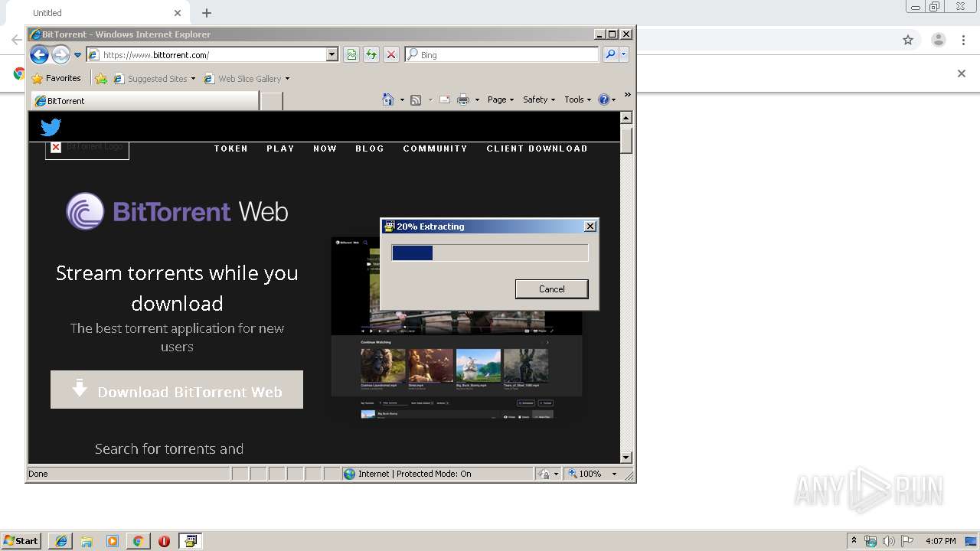Open the NOW navigation link

point(325,148)
